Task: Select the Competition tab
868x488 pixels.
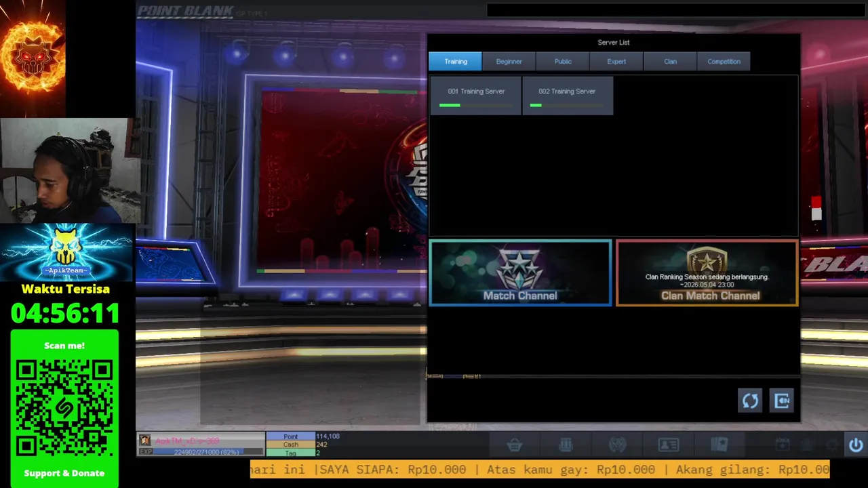Action: point(724,62)
